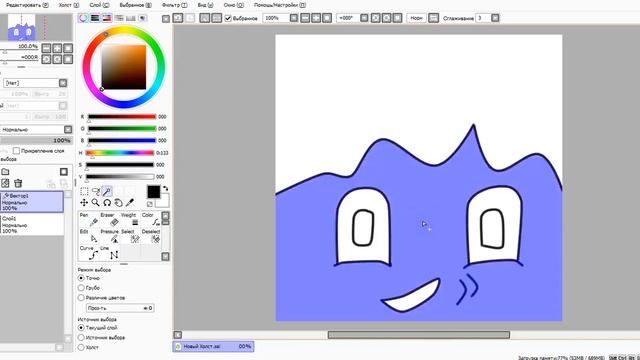Image resolution: width=640 pixels, height=360 pixels.
Task: Activate the rectangular selection tool
Action: tap(84, 191)
